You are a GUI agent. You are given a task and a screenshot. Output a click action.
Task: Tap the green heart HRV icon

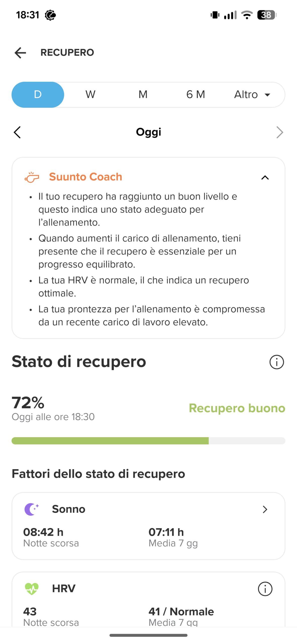click(32, 589)
